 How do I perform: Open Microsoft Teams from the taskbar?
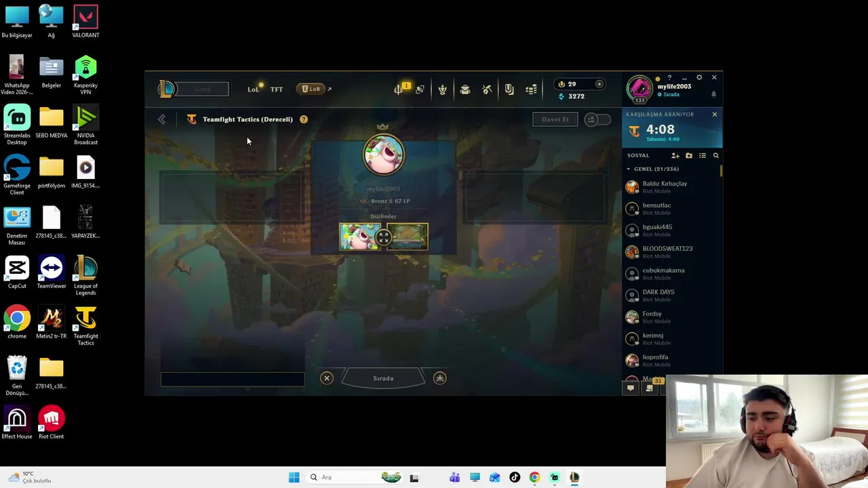454,477
